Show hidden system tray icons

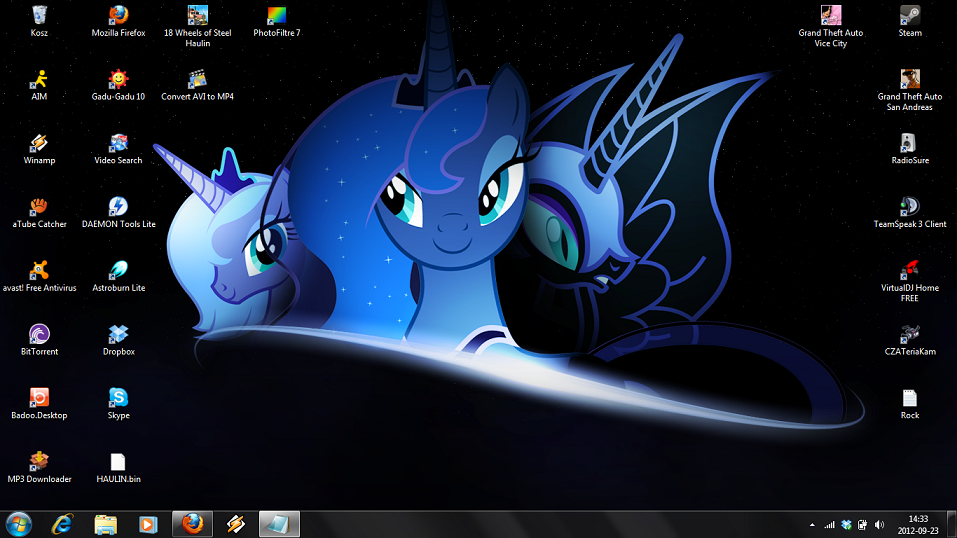pyautogui.click(x=811, y=524)
